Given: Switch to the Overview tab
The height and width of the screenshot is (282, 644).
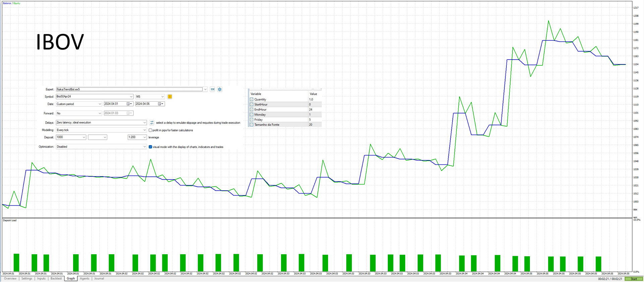Looking at the screenshot, I should [10, 279].
